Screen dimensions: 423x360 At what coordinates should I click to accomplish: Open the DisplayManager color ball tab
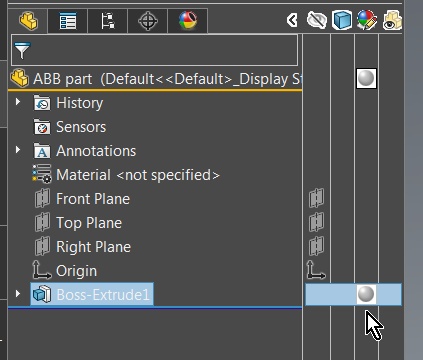(x=188, y=21)
